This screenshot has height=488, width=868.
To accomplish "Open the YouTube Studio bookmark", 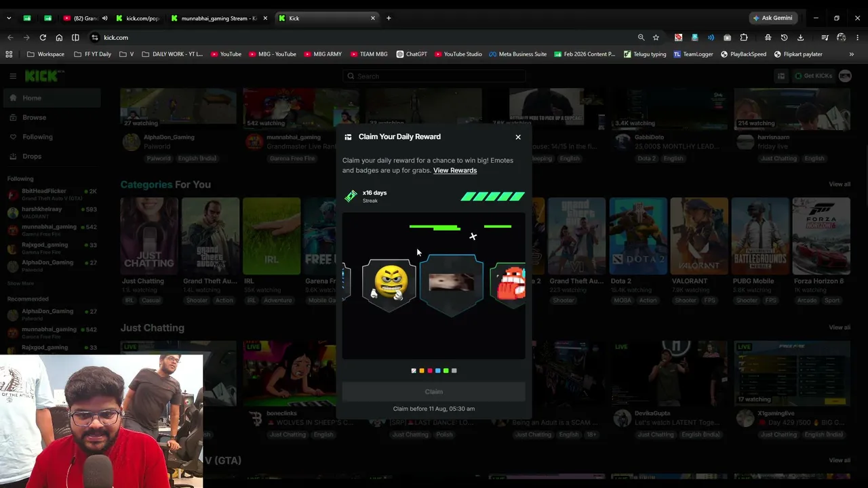I will [x=458, y=54].
